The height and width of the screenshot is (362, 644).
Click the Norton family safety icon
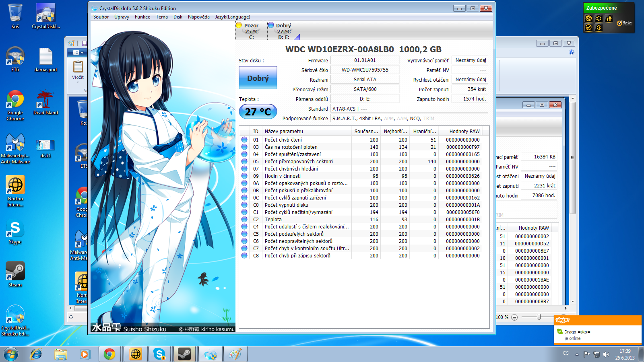click(x=609, y=19)
